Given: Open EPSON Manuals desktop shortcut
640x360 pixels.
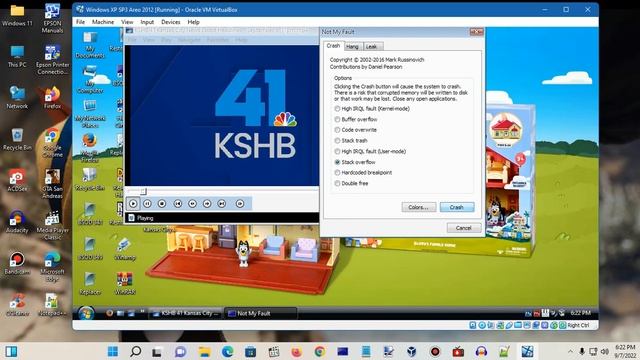Looking at the screenshot, I should pyautogui.click(x=52, y=18).
